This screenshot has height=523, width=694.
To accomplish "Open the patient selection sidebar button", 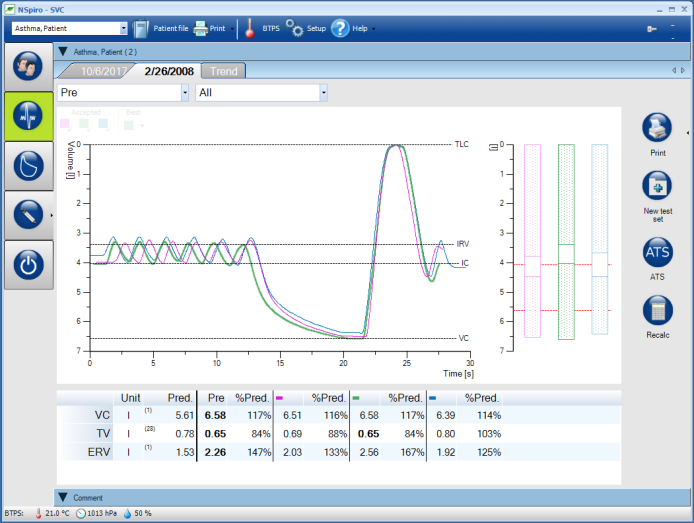I will [28, 66].
